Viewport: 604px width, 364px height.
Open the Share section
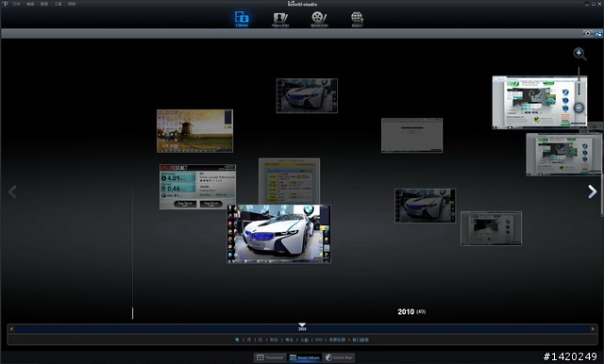click(357, 19)
